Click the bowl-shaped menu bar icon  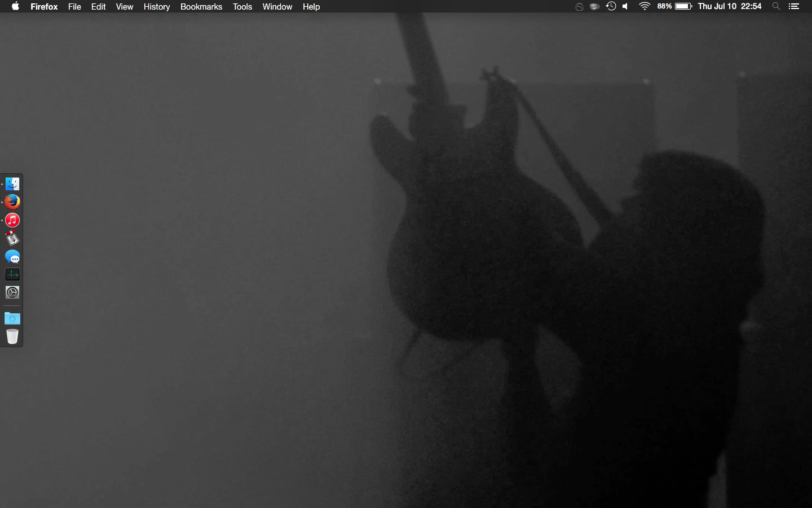click(x=594, y=7)
